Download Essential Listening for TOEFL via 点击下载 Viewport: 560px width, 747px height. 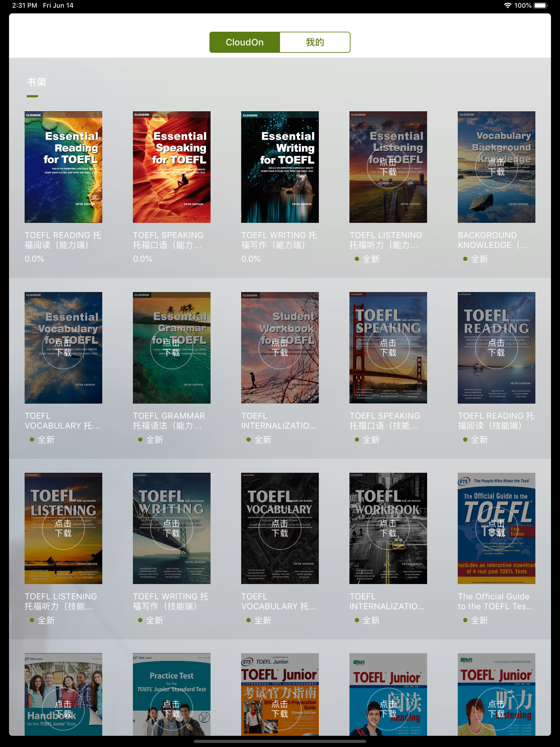[388, 167]
